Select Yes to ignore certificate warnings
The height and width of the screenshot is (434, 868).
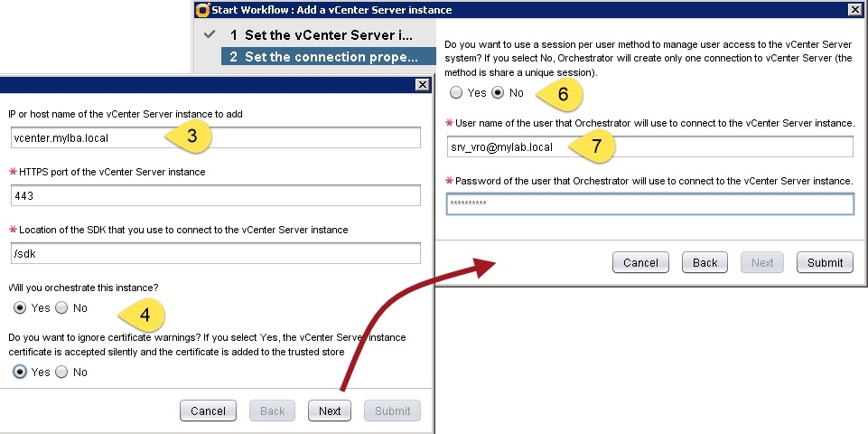20,372
